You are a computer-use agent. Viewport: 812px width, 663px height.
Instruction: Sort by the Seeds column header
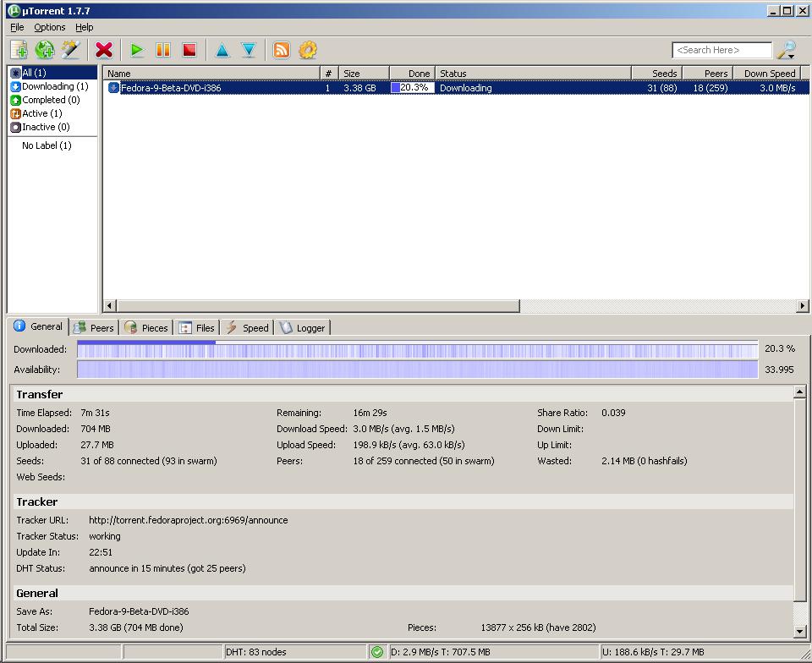coord(656,74)
